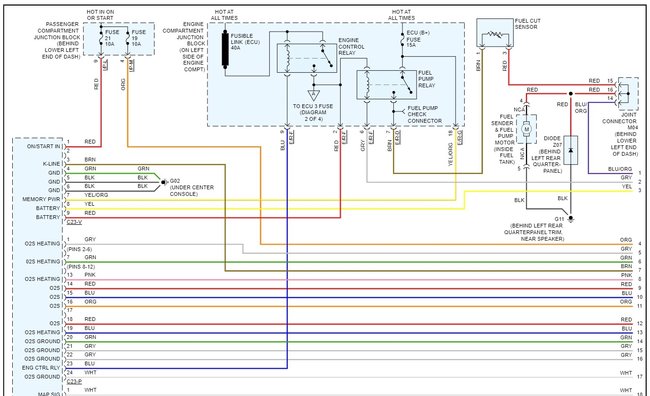Select the '(PINS 2-6)' note
This screenshot has width=650, height=396.
[79, 249]
